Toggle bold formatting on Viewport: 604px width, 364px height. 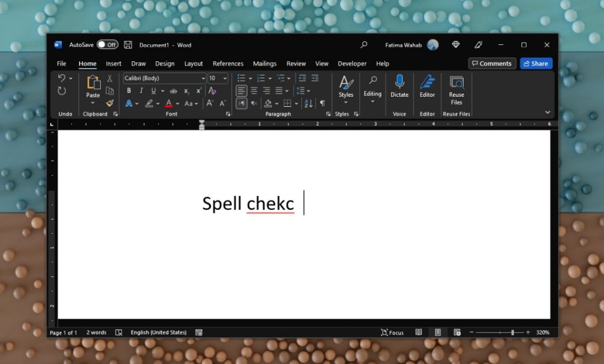pyautogui.click(x=129, y=90)
